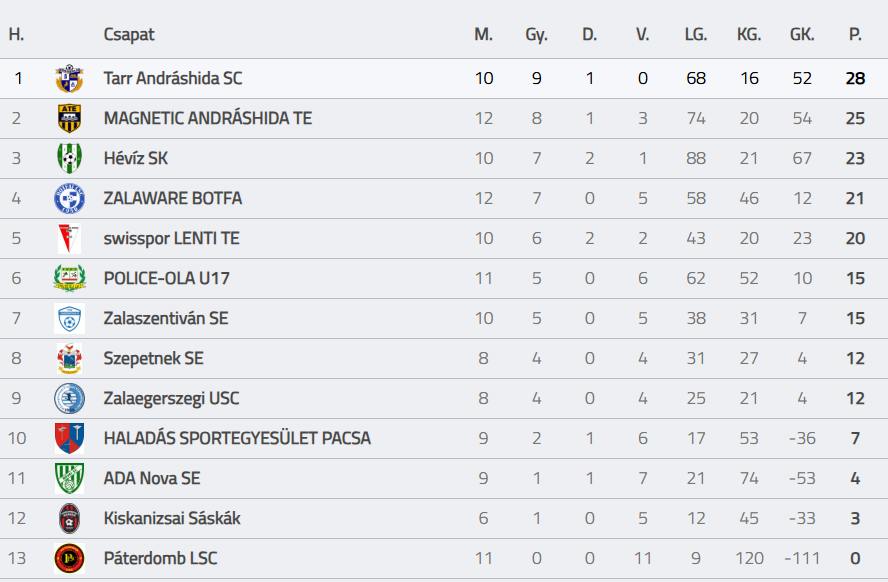Image resolution: width=888 pixels, height=582 pixels.
Task: Open the Hévíz SK team name link
Action: [x=135, y=159]
